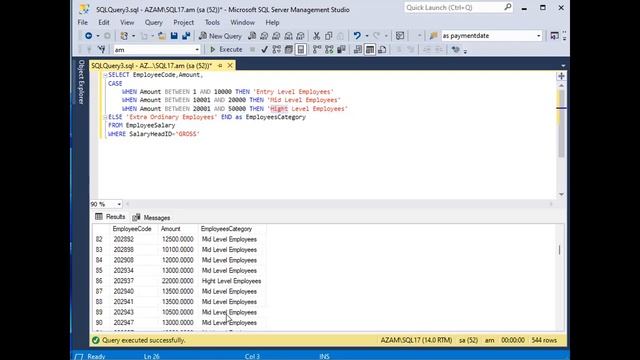Open the document tab list dropdown
Image resolution: width=640 pixels, height=360 pixels.
pos(563,66)
